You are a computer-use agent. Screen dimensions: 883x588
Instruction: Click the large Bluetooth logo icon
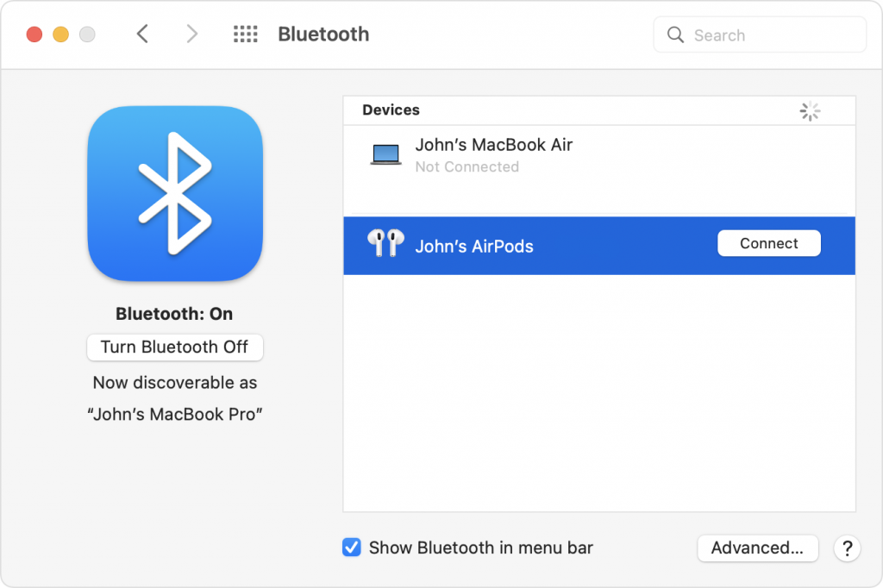pos(175,193)
